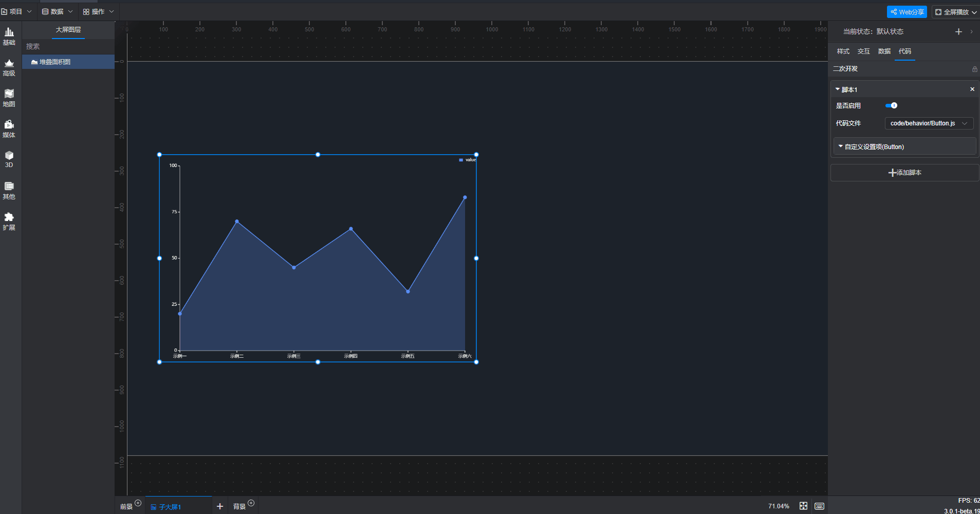Image resolution: width=980 pixels, height=514 pixels.
Task: Click the fit-to-screen icon
Action: [803, 506]
